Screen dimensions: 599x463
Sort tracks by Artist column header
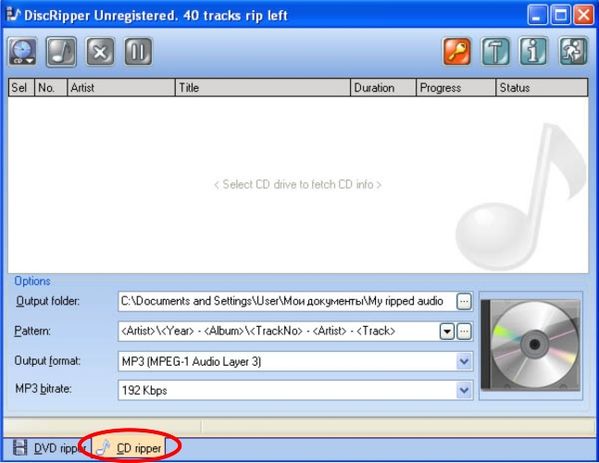(121, 87)
